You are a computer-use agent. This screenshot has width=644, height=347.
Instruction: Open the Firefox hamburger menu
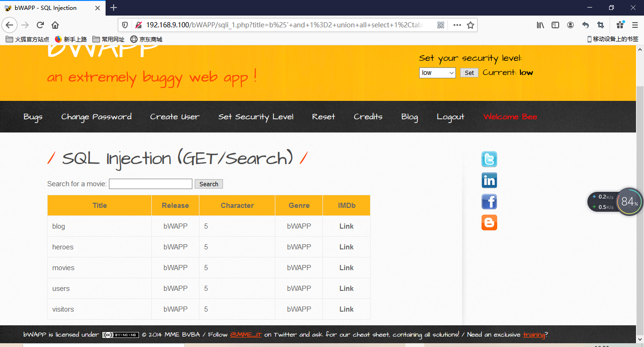pos(634,25)
